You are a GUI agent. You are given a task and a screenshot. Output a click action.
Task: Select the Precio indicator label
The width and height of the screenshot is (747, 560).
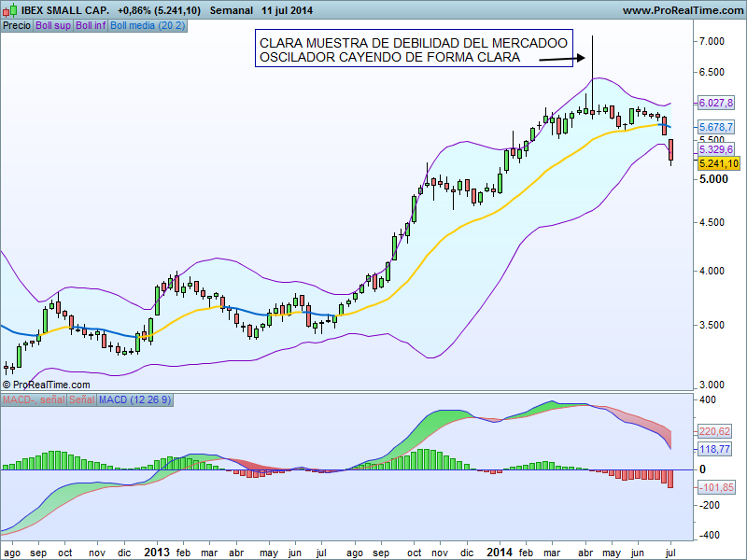16,25
